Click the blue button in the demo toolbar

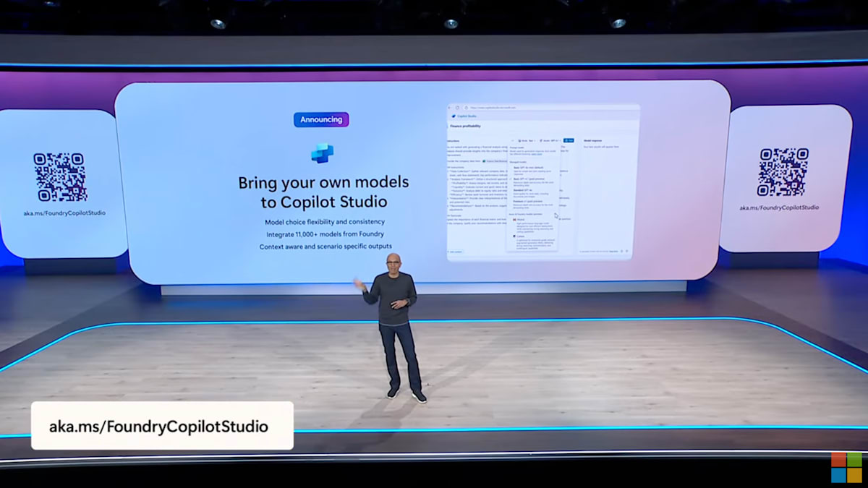coord(569,140)
